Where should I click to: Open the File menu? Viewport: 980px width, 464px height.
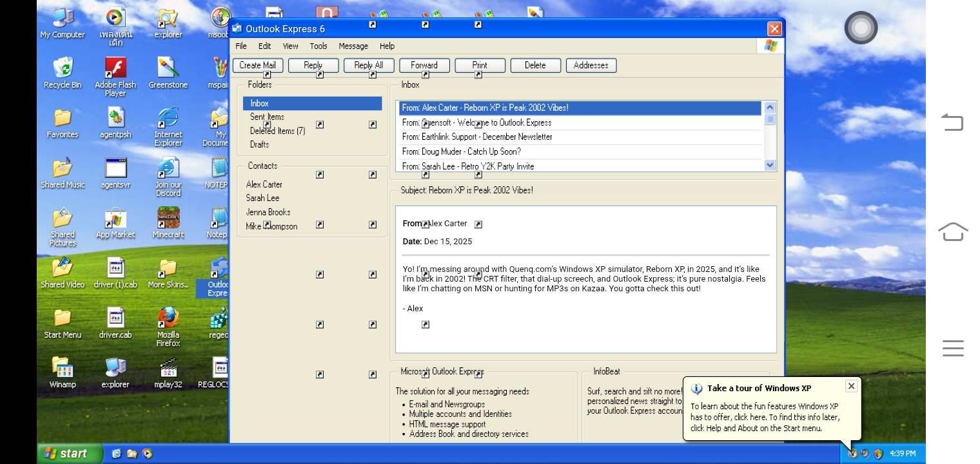pos(241,46)
